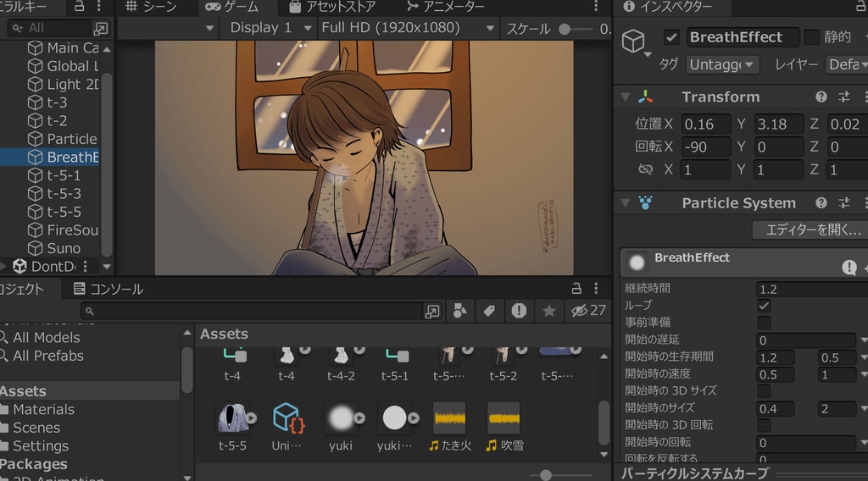Select the Suno object in hierarchy
This screenshot has width=868, height=481.
click(53, 249)
